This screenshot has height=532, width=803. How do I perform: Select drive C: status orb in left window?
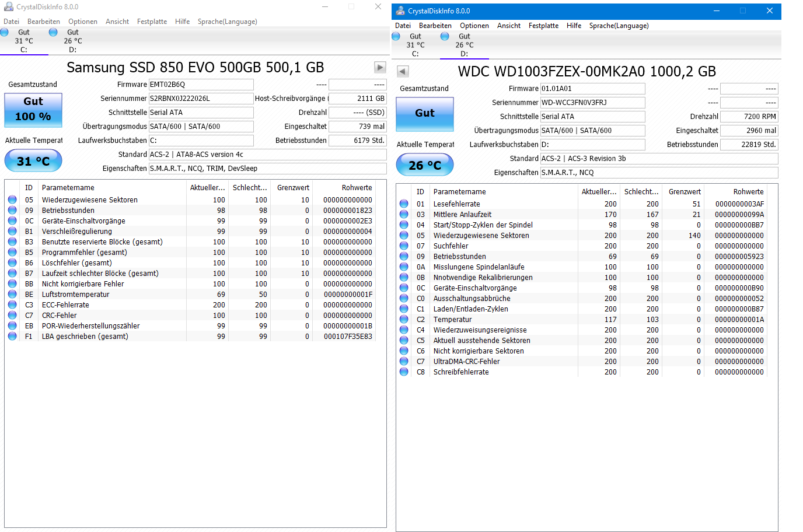click(5, 32)
